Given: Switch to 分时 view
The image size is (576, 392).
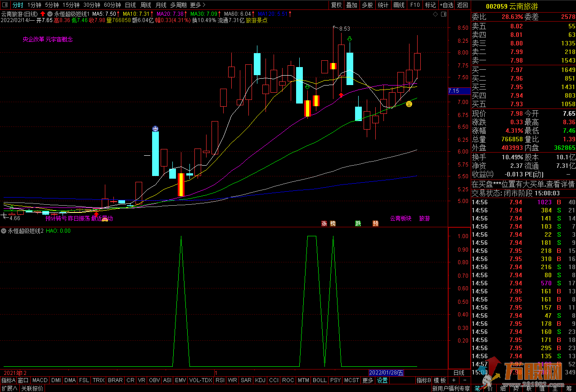Looking at the screenshot, I should [18, 5].
